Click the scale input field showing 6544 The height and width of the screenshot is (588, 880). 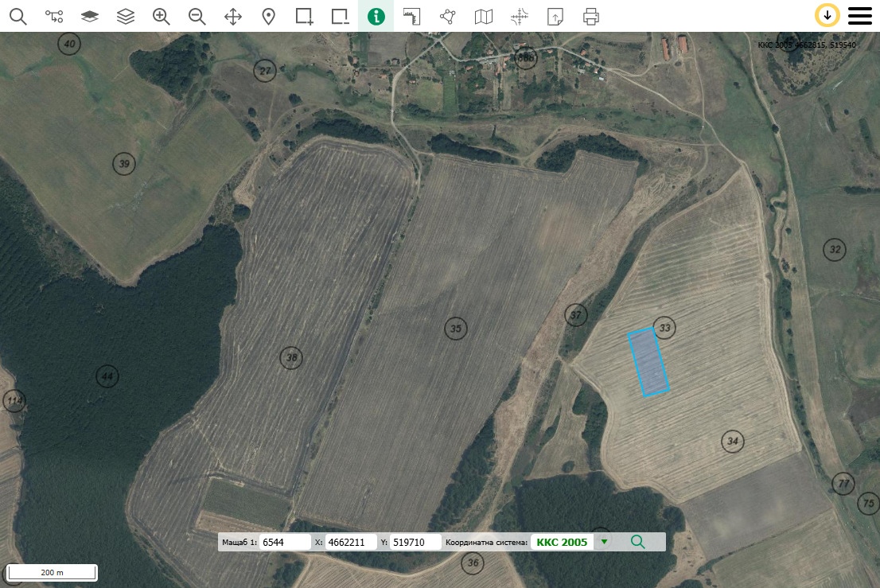point(286,542)
